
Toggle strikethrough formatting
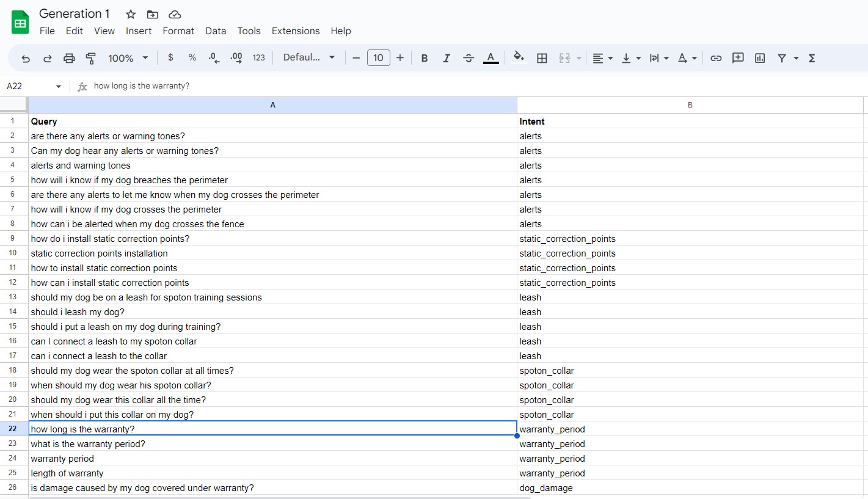(x=469, y=57)
